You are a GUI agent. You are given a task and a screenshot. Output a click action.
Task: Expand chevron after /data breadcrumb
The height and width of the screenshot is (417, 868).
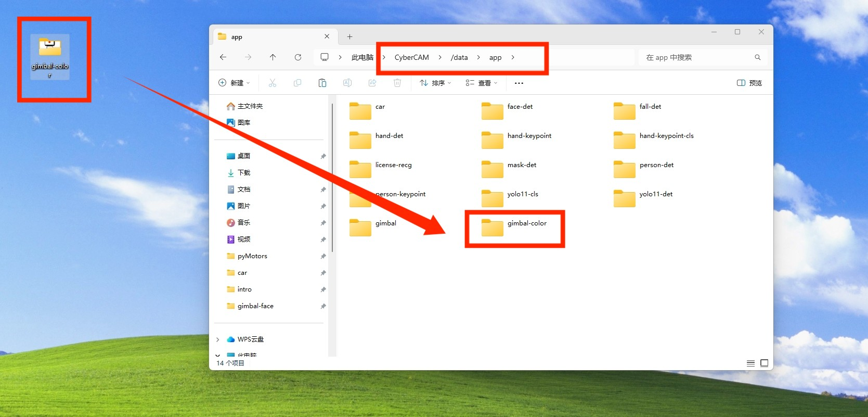coord(478,57)
